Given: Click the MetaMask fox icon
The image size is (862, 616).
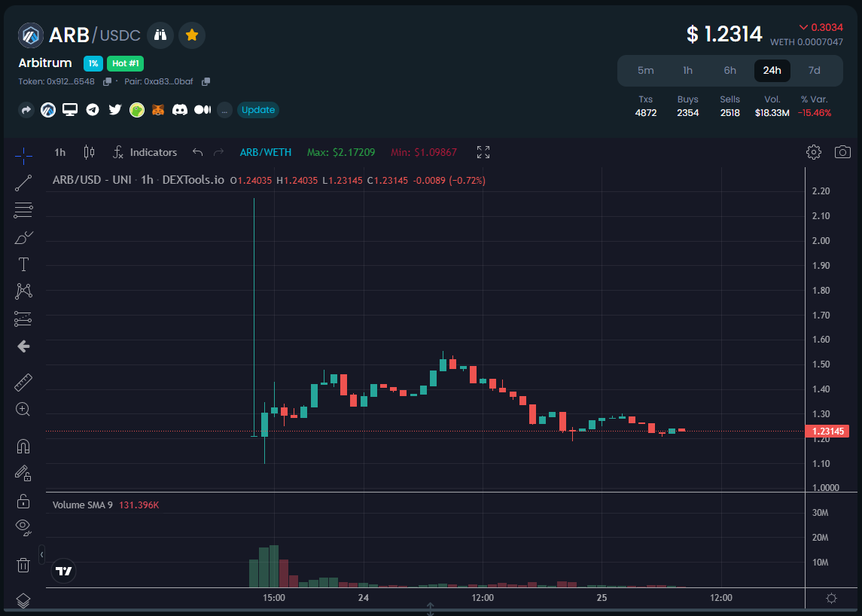Looking at the screenshot, I should [x=158, y=110].
